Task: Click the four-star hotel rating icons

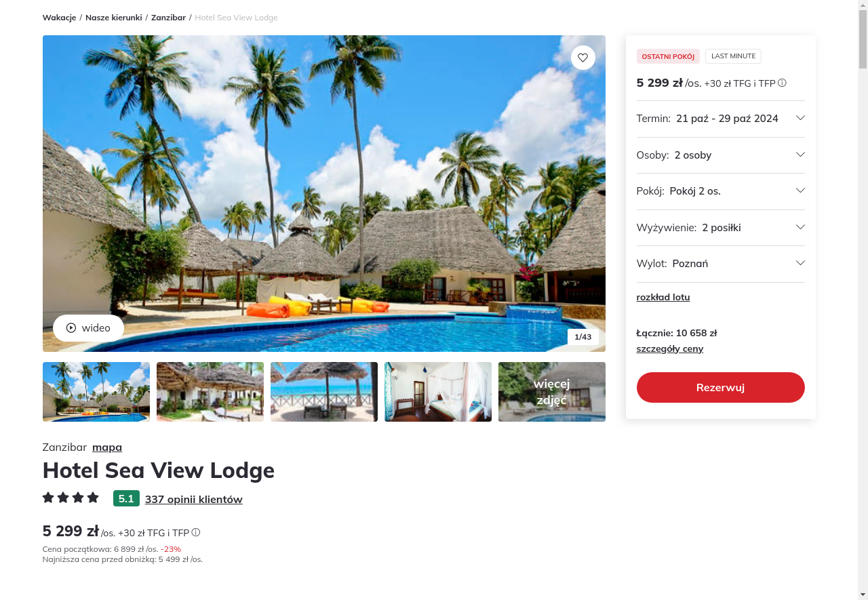Action: point(71,498)
